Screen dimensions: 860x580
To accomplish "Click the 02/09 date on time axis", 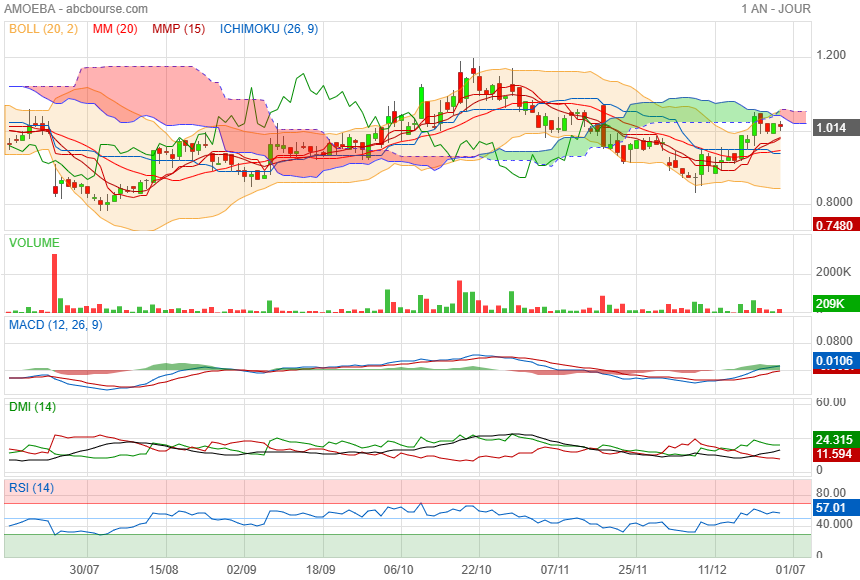I will pyautogui.click(x=241, y=569).
